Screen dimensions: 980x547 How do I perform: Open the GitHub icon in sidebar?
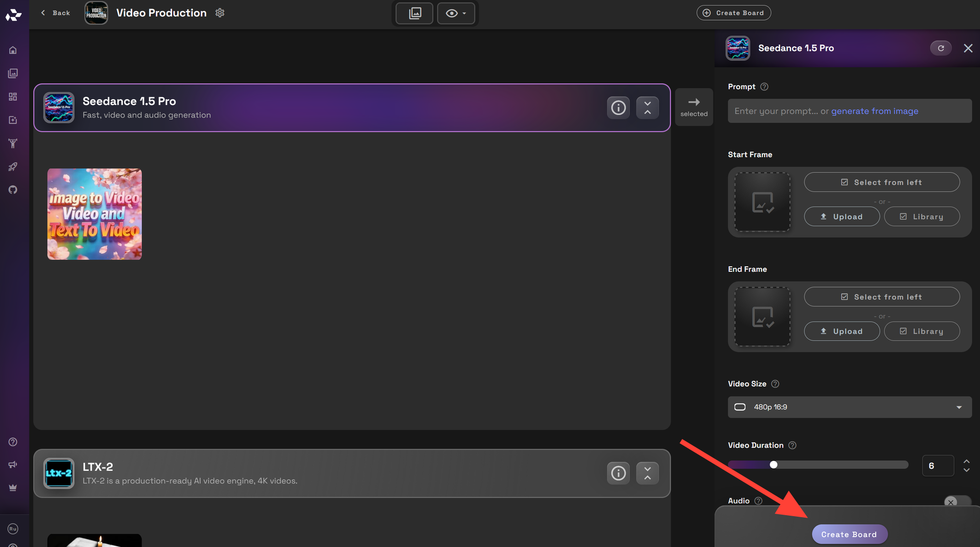click(x=13, y=190)
